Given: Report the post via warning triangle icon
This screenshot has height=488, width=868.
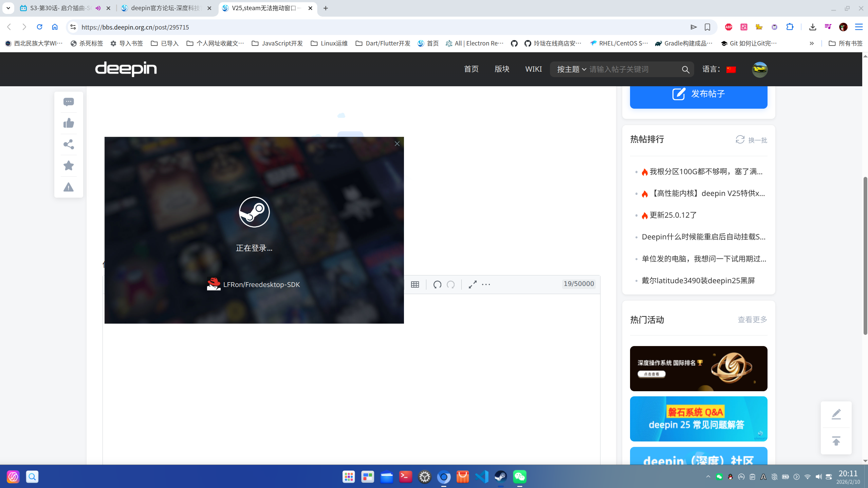Looking at the screenshot, I should (69, 187).
